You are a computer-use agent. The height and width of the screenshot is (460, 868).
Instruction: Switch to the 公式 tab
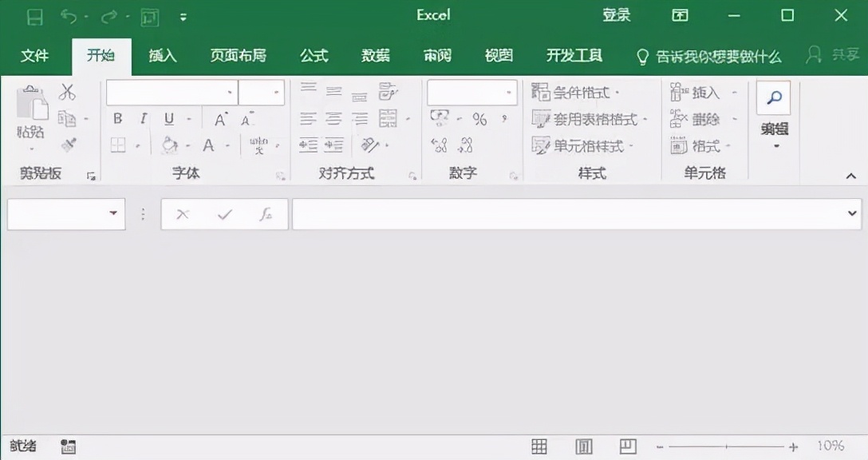point(314,55)
